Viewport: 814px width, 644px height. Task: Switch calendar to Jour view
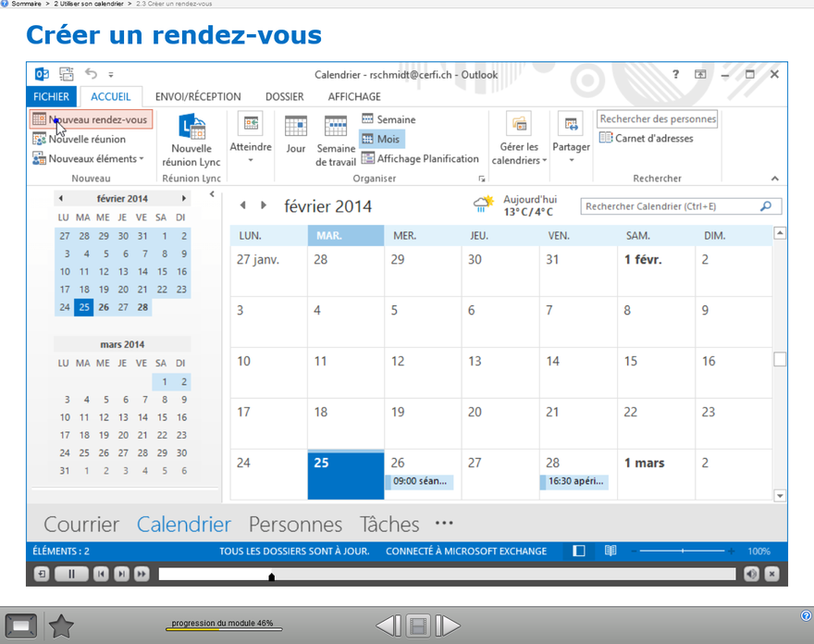point(296,135)
